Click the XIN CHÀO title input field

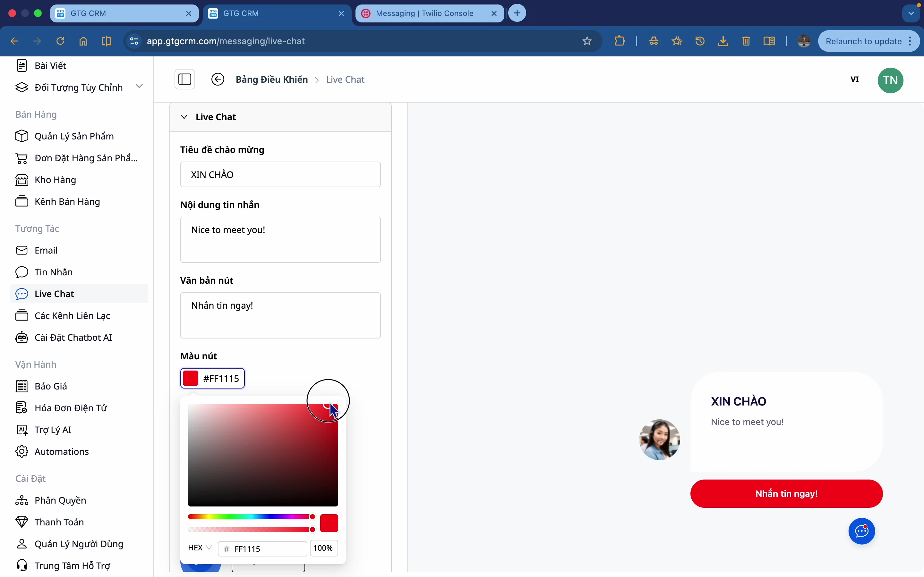click(x=280, y=174)
